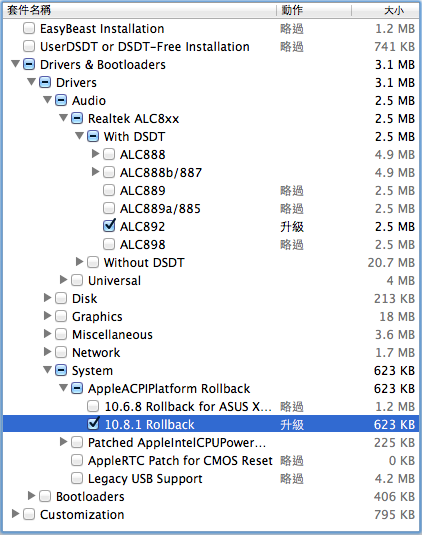Uncheck the 10.8.1 Rollback checkbox

point(93,424)
